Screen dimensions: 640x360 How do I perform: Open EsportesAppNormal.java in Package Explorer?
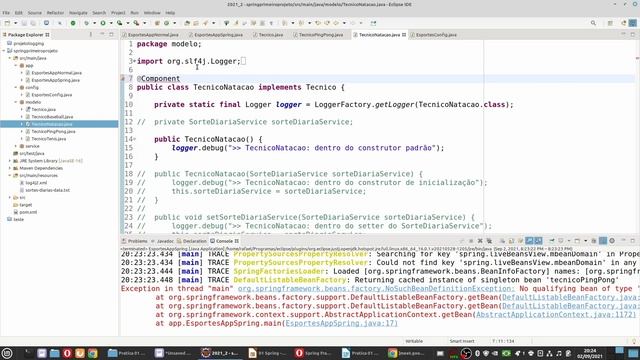(56, 73)
